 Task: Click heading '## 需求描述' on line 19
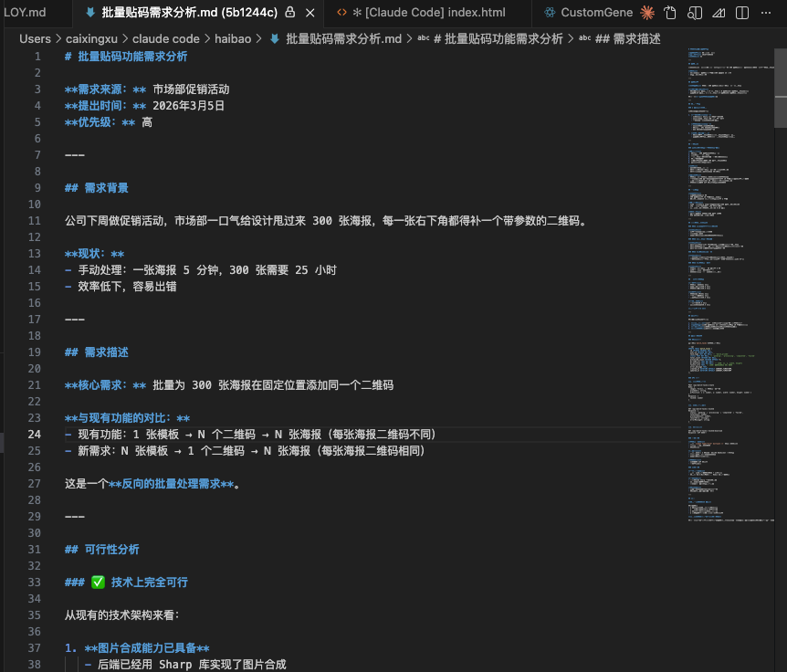(x=97, y=352)
